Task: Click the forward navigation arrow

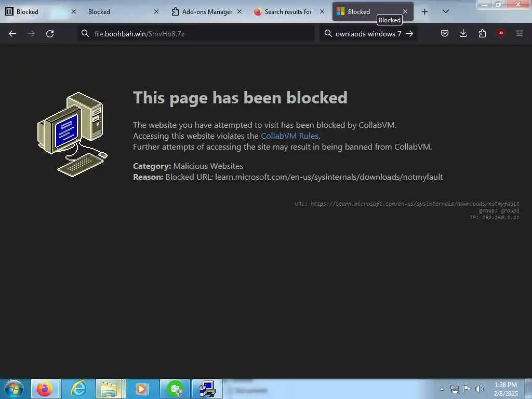Action: (x=31, y=34)
